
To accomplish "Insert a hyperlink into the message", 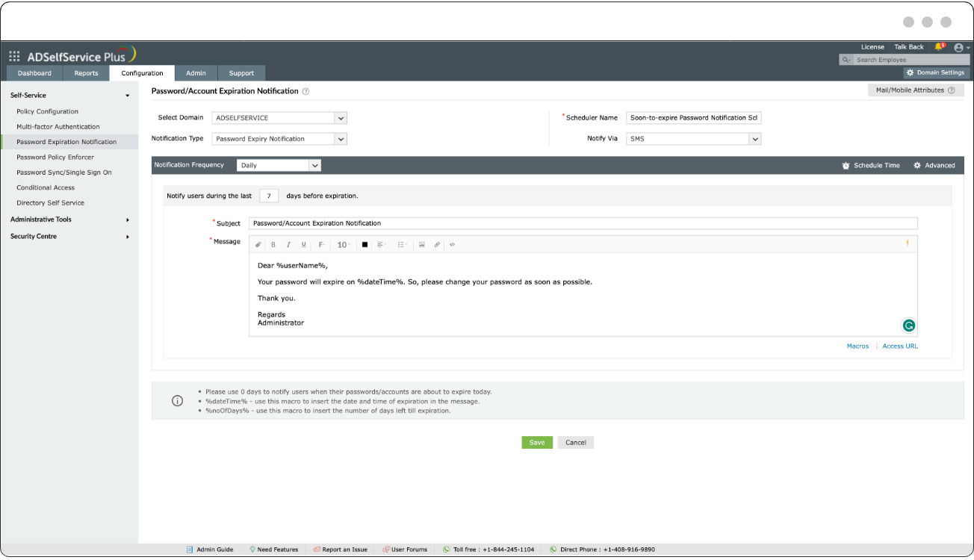I will coord(437,244).
